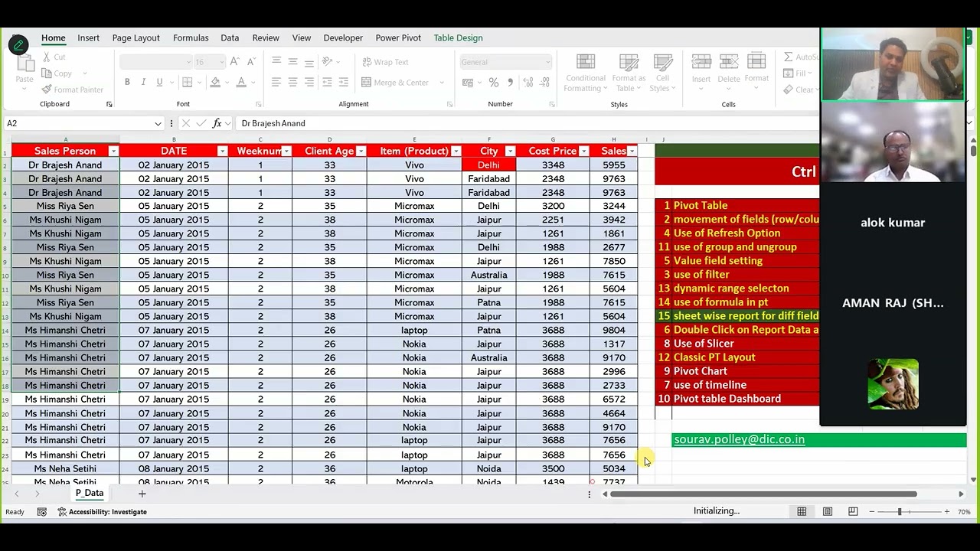Select Normal view in status bar
Viewport: 980px width, 551px height.
click(802, 511)
